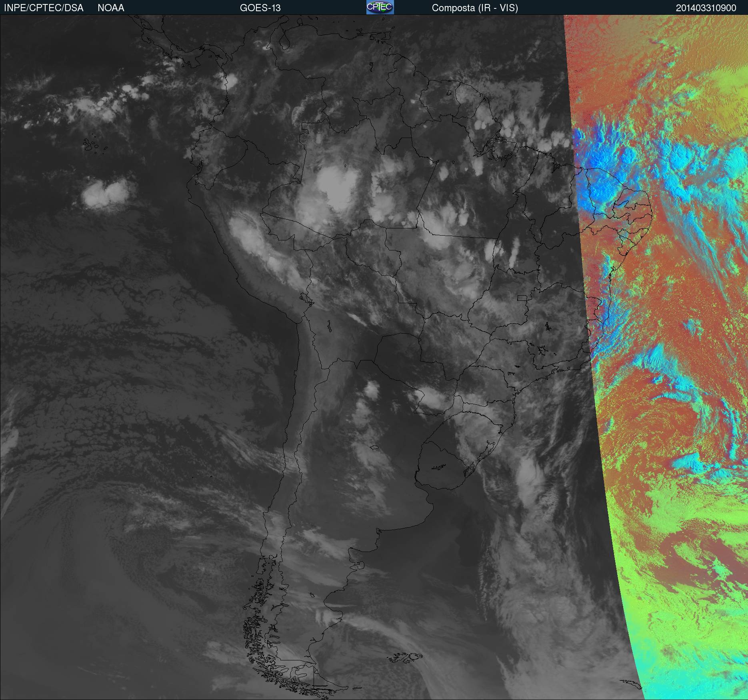Viewport: 748px width, 700px height.
Task: Click the NOAA label in the header
Action: 111,8
